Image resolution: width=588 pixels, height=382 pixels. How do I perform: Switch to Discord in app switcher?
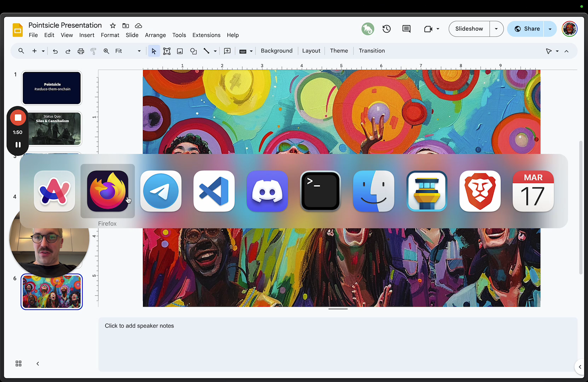[267, 191]
